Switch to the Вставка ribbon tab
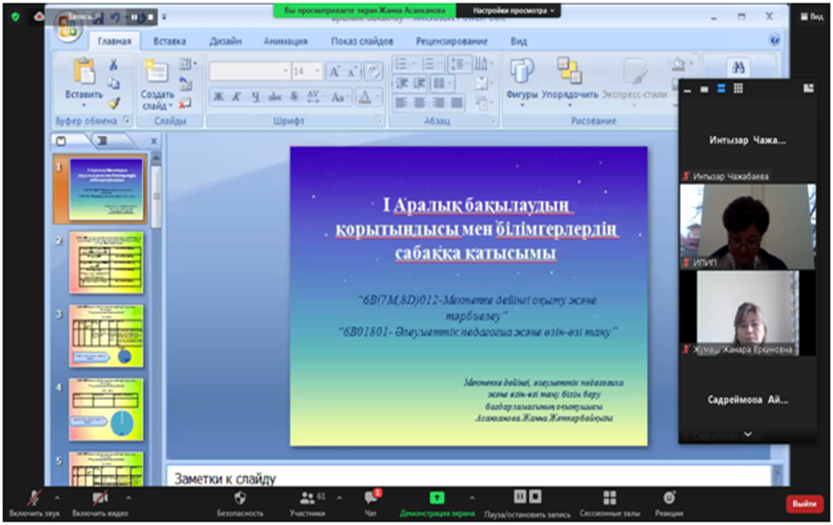833x525 pixels. point(170,41)
